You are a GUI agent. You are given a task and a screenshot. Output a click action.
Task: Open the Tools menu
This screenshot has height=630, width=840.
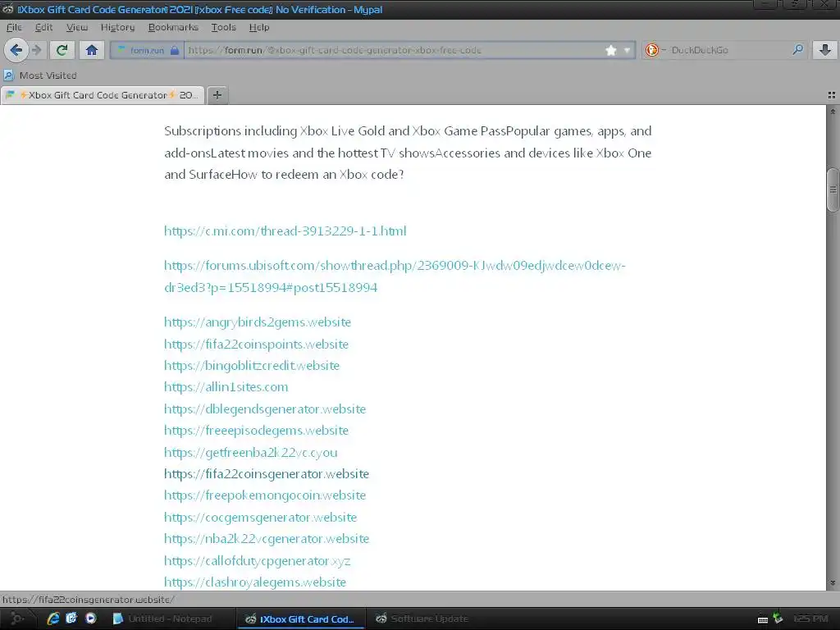[223, 27]
